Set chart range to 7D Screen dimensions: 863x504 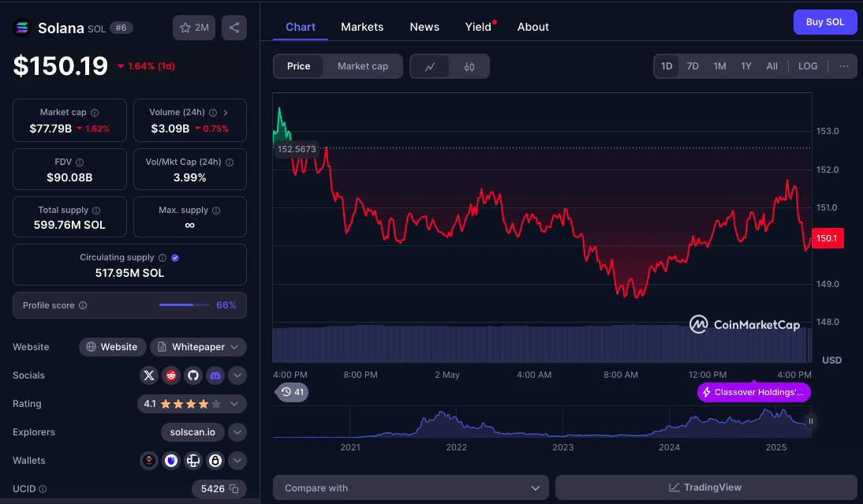[x=693, y=66]
